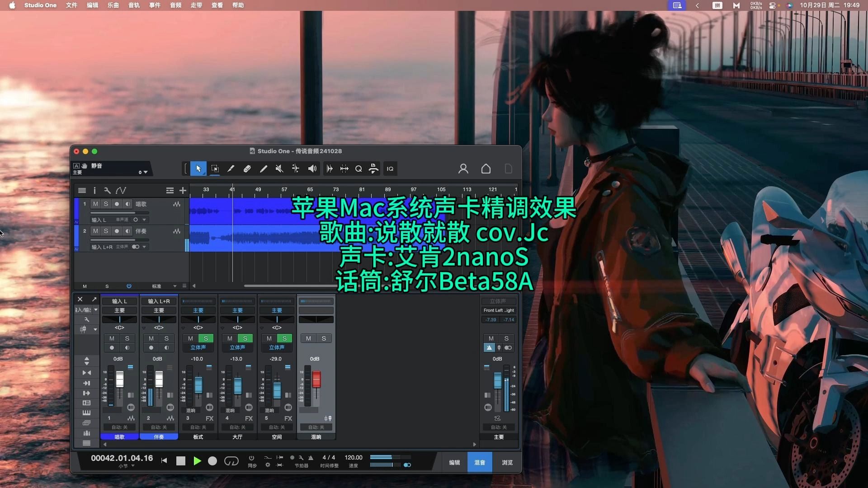868x488 pixels.
Task: Open the 小节 dropdown in the transport bar
Action: [x=125, y=466]
